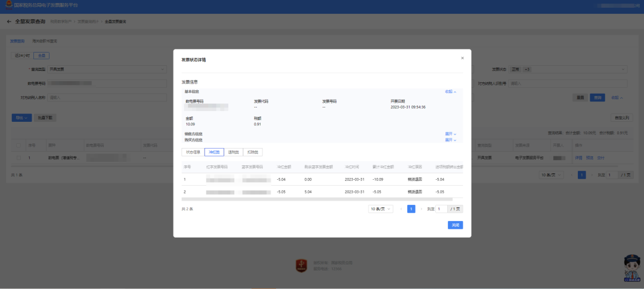Viewport: 644px width, 289px height.
Task: Click page number 1 in dialog pagination
Action: click(x=411, y=209)
